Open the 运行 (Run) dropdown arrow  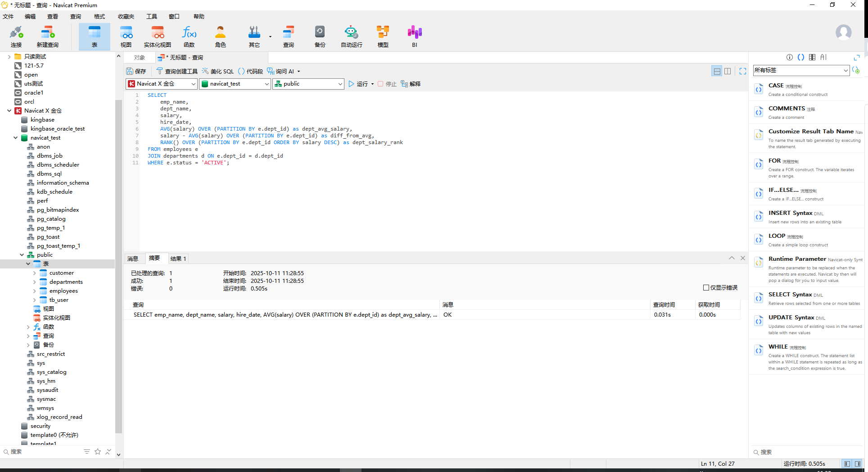point(372,84)
